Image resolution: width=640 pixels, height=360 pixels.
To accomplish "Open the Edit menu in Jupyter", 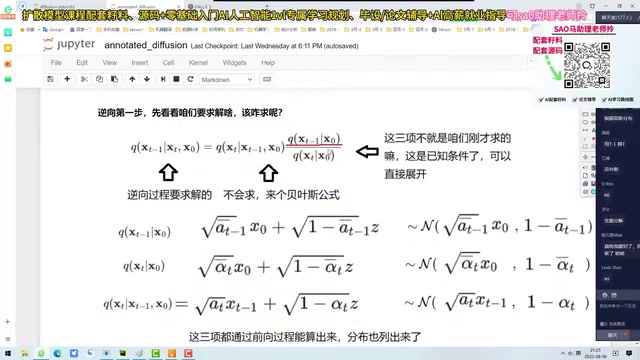I will pyautogui.click(x=82, y=62).
